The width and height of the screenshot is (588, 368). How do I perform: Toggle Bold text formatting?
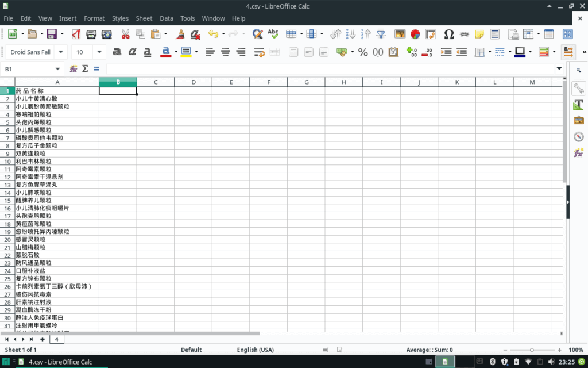(117, 52)
